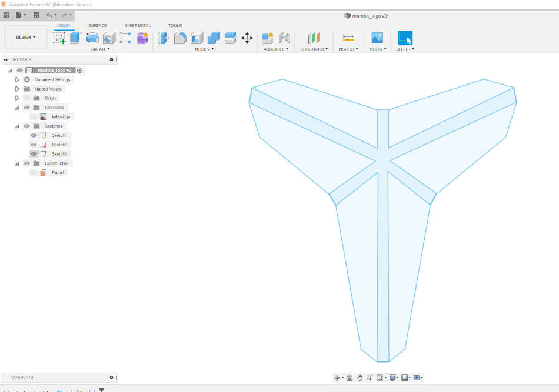Collapse Construction folder
Image resolution: width=559 pixels, height=392 pixels.
tap(17, 163)
